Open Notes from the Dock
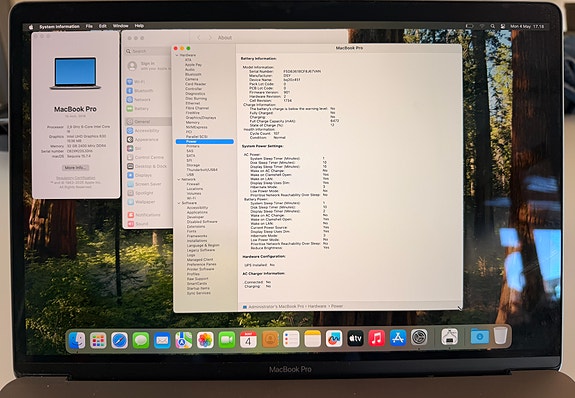 (312, 339)
